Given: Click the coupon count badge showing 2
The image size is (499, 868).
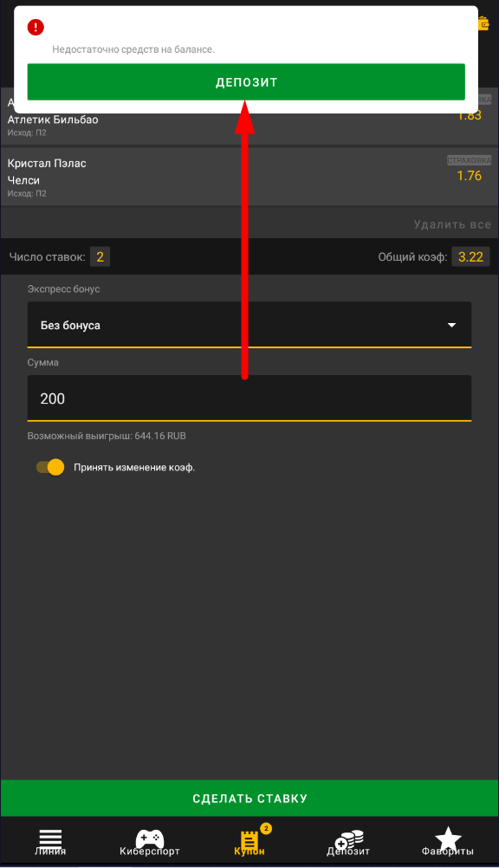Looking at the screenshot, I should (266, 829).
